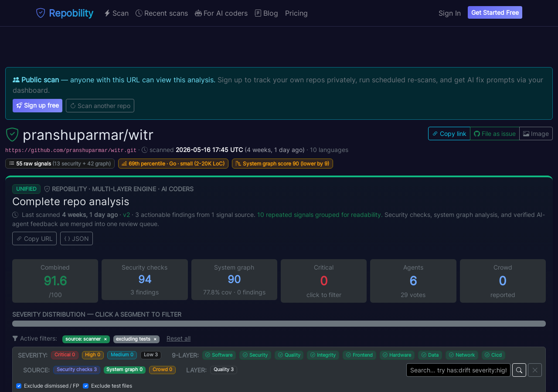This screenshot has height=392, width=558.
Task: Toggle the Data layer filter
Action: click(430, 355)
